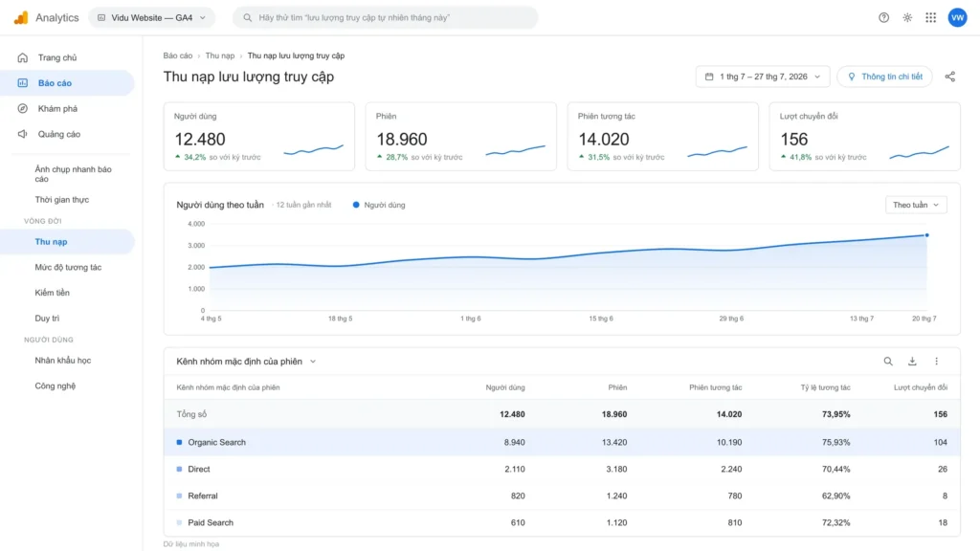Screen dimensions: 980x551
Task: Sort by Phiên column header
Action: (x=617, y=387)
